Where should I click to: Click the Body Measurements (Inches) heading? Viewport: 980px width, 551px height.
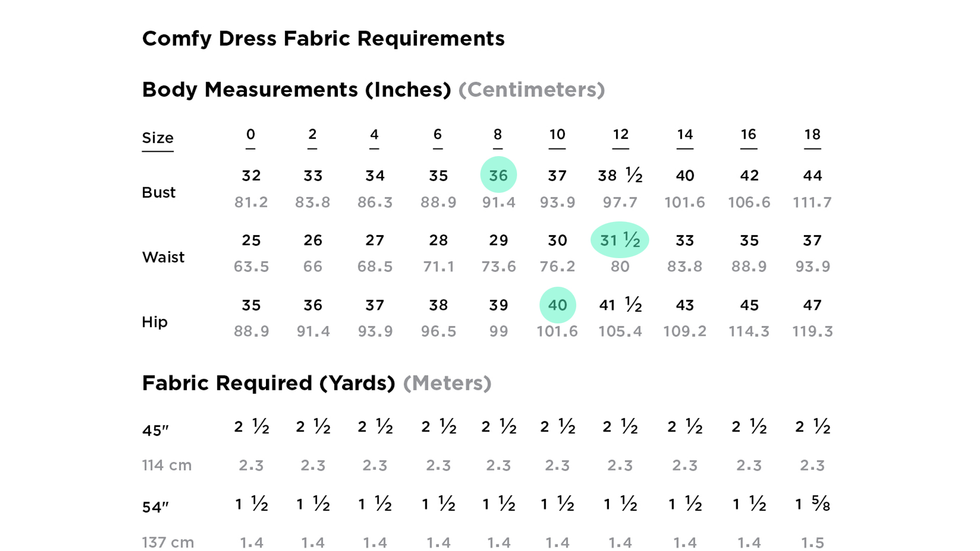pyautogui.click(x=297, y=90)
